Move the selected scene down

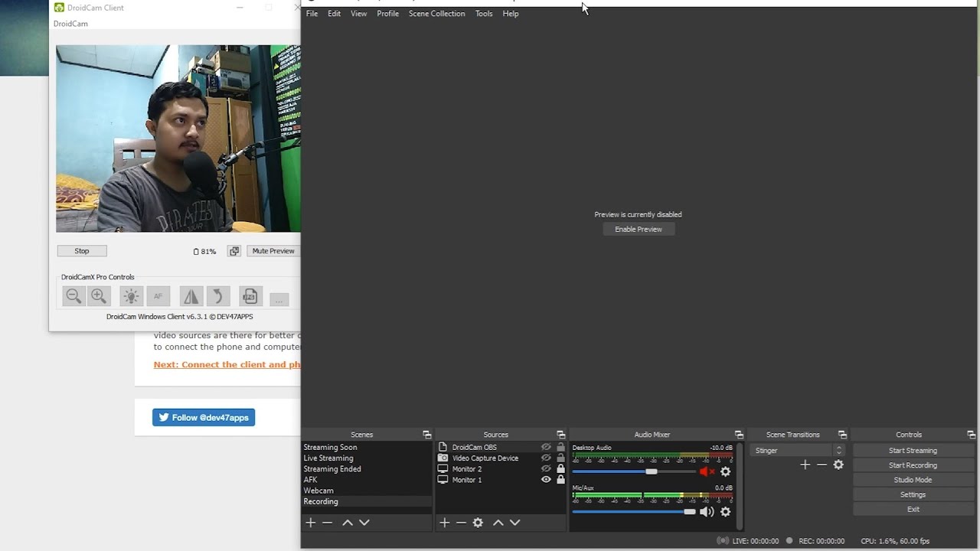click(364, 523)
